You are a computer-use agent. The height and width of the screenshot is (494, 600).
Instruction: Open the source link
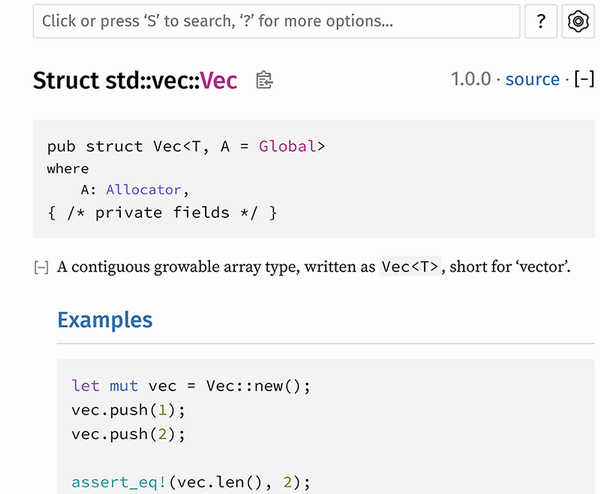tap(532, 79)
